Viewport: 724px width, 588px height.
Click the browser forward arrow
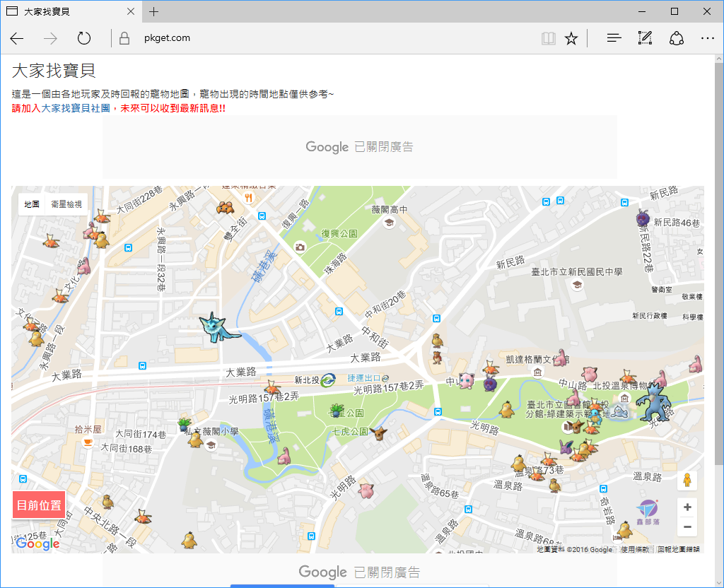(x=50, y=38)
